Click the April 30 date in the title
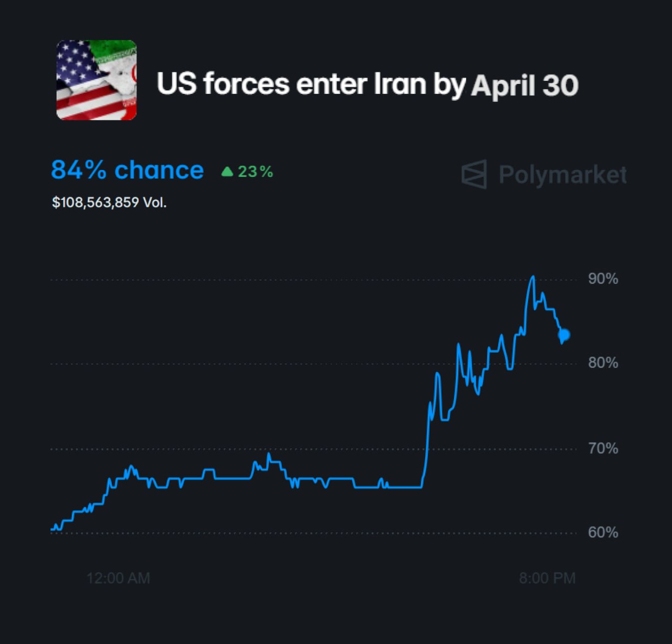The width and height of the screenshot is (672, 644). pos(524,86)
